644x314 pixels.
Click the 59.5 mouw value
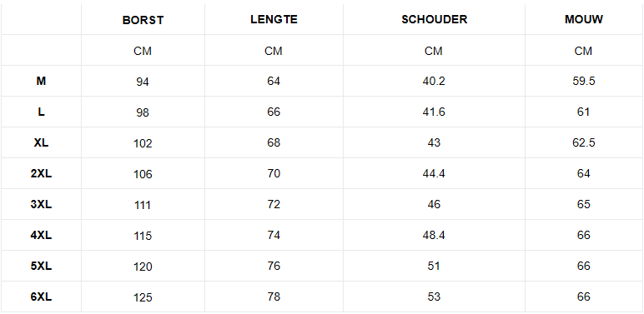[584, 81]
